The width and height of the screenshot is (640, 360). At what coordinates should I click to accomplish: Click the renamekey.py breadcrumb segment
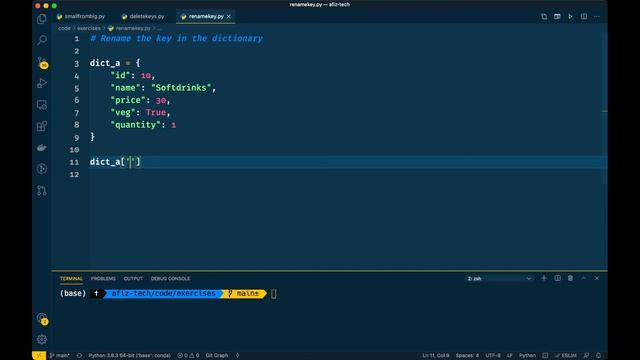pos(129,28)
